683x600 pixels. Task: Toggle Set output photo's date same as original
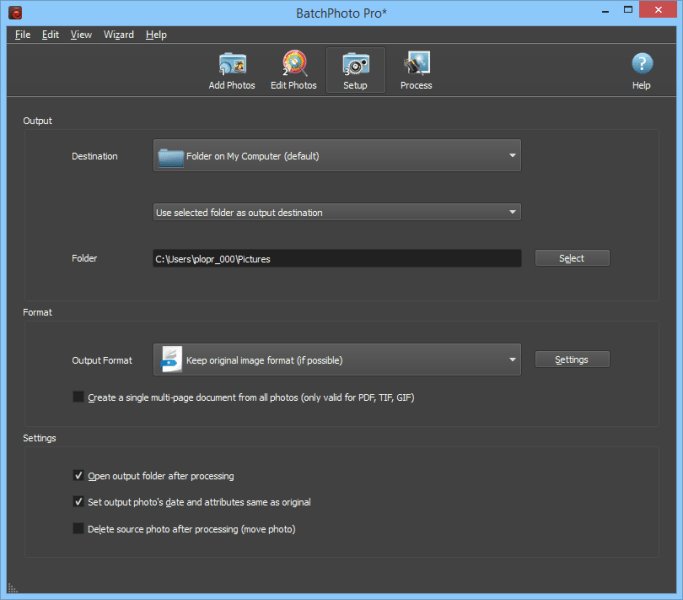(78, 502)
